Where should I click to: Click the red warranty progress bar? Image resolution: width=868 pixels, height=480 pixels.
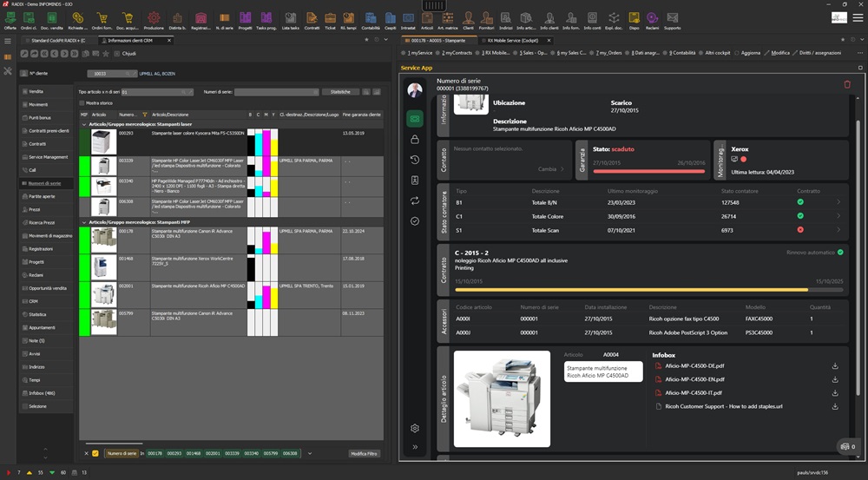[x=648, y=171]
